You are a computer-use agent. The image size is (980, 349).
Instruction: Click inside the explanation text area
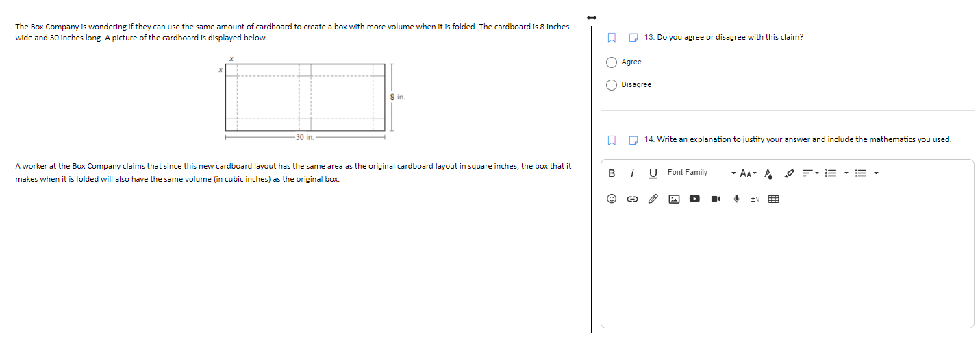point(787,269)
